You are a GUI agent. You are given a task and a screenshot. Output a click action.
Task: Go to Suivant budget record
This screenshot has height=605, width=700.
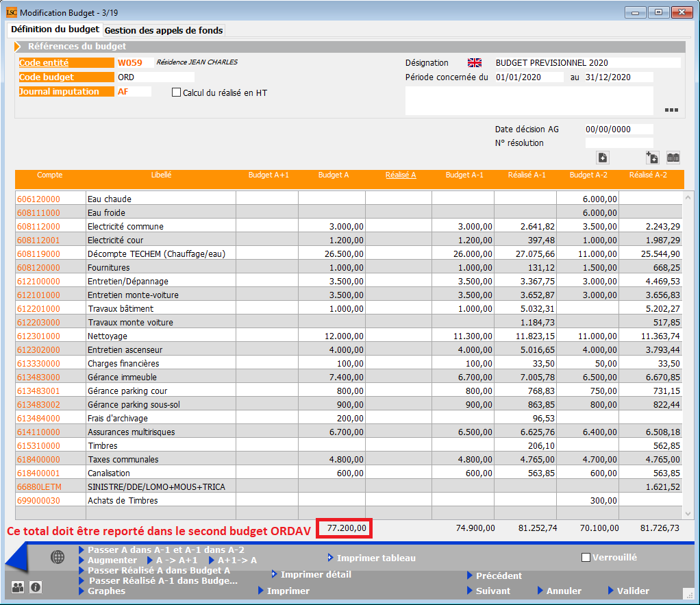493,591
